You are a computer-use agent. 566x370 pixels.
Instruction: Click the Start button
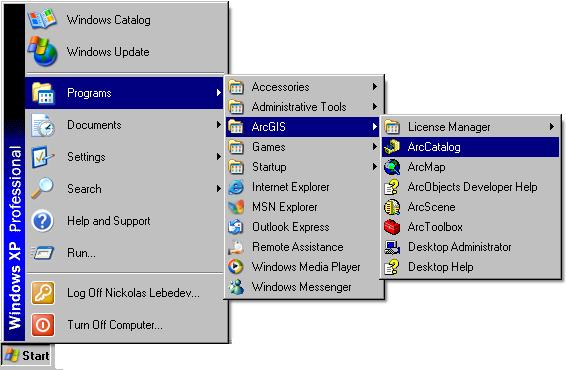[27, 356]
